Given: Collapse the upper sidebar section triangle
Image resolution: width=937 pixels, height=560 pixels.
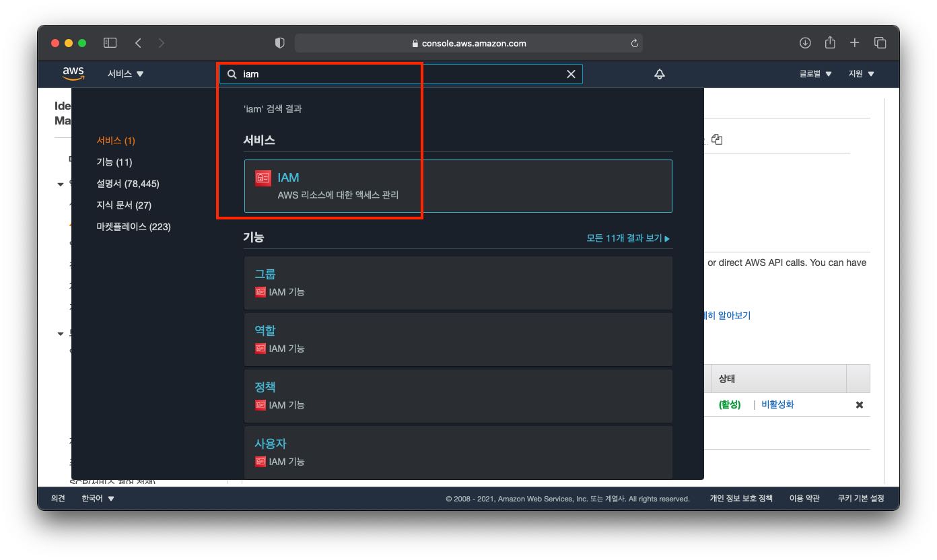Looking at the screenshot, I should 61,184.
